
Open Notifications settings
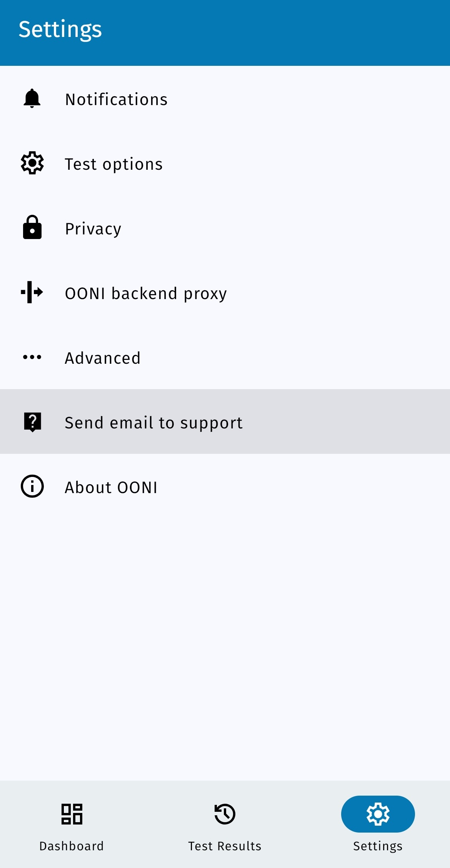point(116,99)
